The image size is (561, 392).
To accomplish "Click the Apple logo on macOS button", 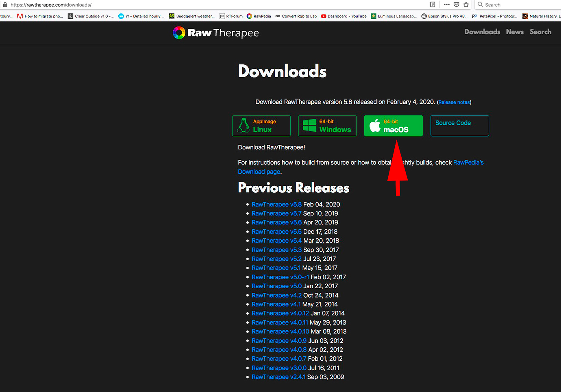I will pos(375,125).
